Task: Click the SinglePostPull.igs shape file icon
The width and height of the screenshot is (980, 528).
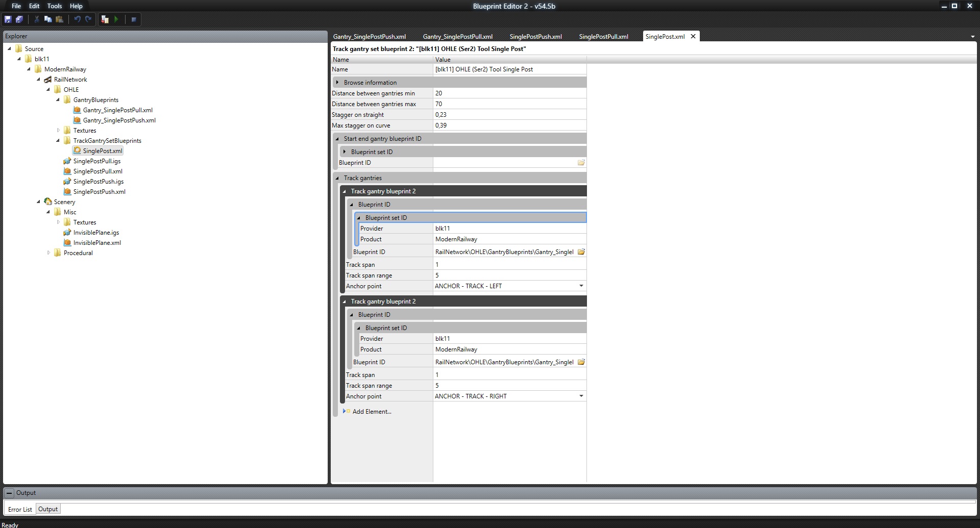Action: coord(67,161)
